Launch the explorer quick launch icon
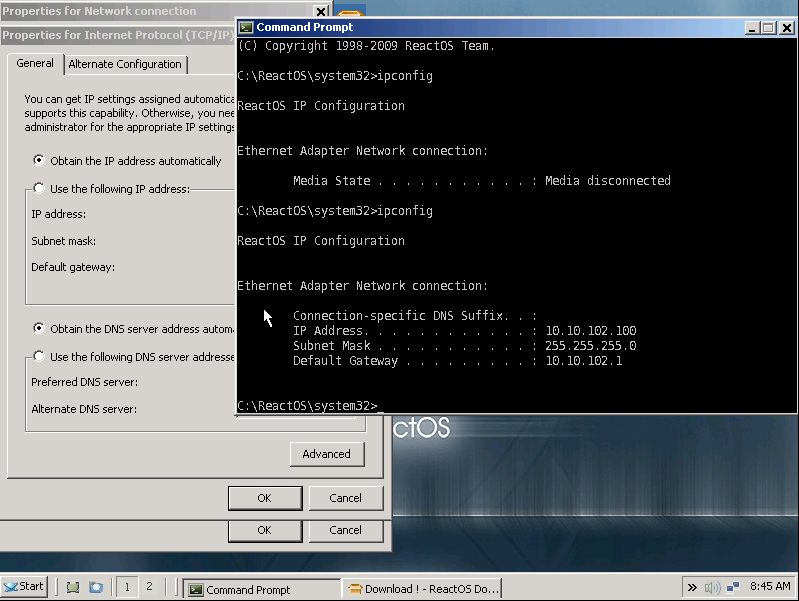 point(96,587)
